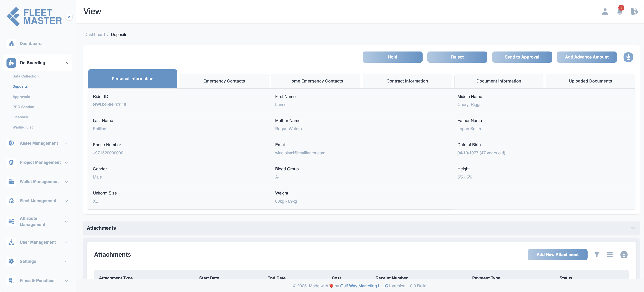Viewport: 644px width, 292px height.
Task: Go to Dashboard breadcrumb link
Action: [x=95, y=34]
